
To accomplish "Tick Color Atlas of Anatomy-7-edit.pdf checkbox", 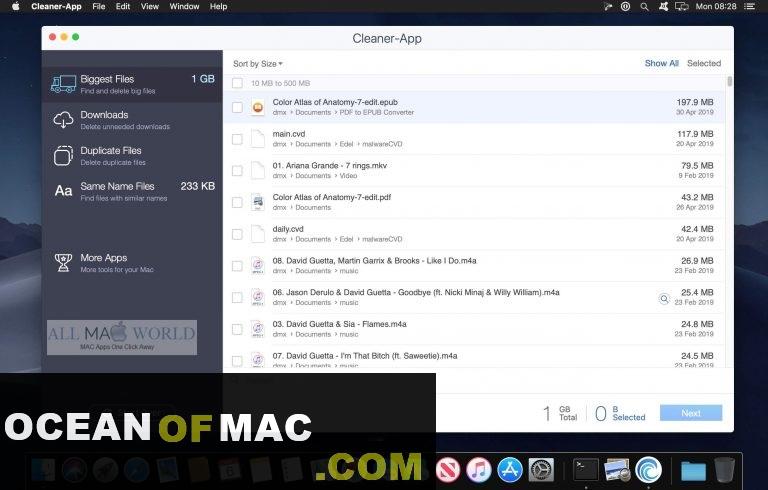I will point(237,202).
